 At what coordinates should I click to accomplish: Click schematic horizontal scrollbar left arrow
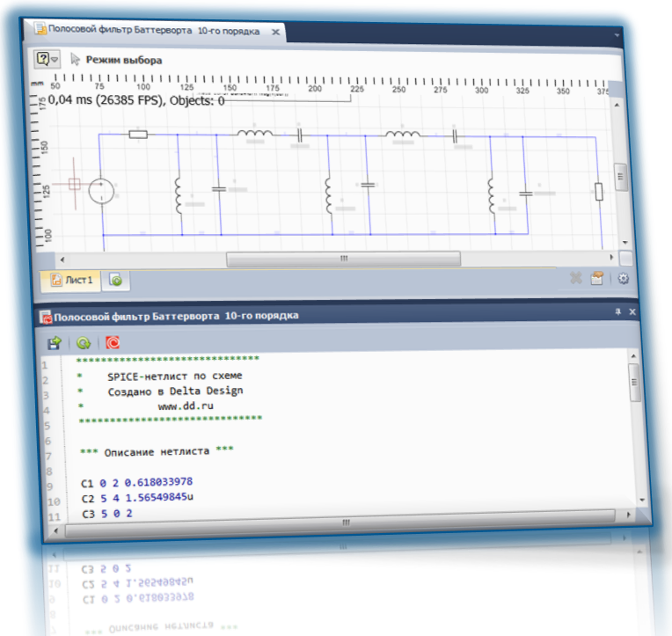point(62,260)
